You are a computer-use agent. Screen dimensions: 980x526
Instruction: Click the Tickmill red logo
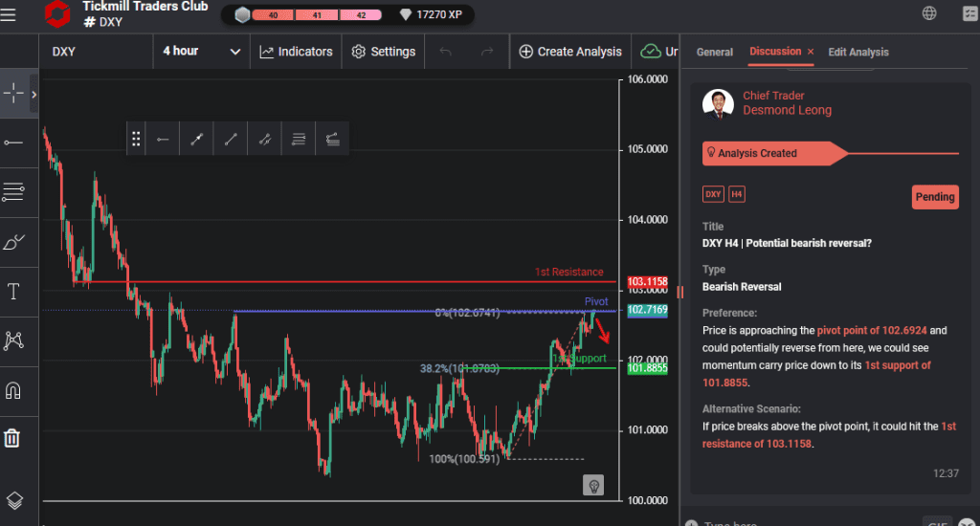pos(57,13)
